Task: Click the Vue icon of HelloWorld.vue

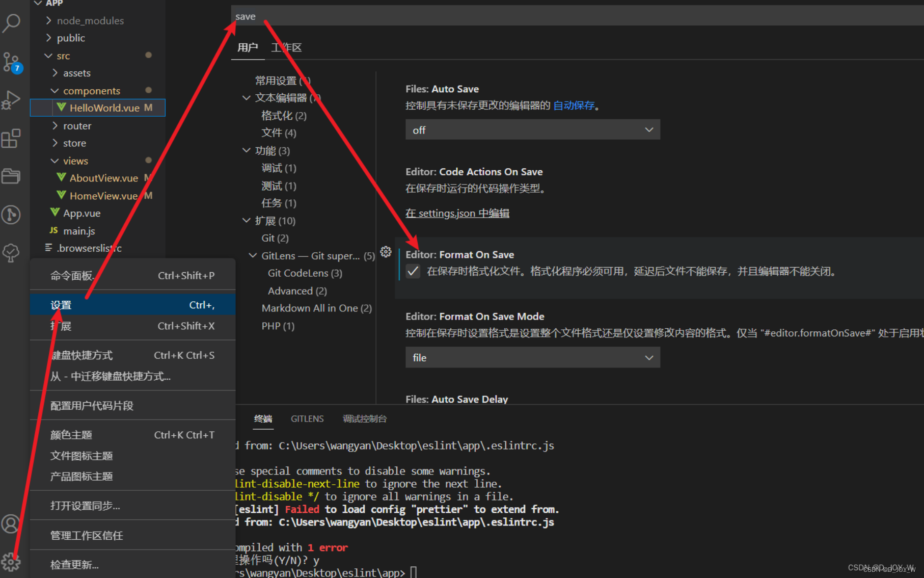Action: [61, 107]
